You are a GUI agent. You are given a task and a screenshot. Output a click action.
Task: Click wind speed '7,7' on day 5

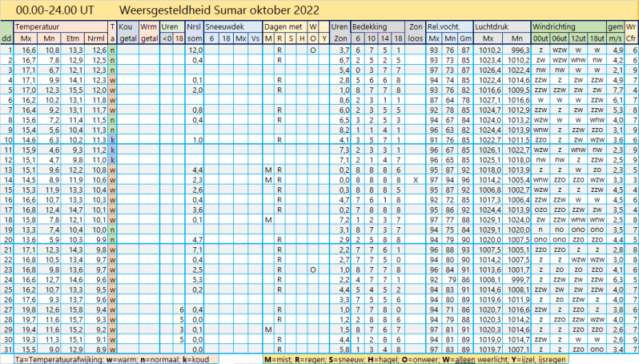618,90
